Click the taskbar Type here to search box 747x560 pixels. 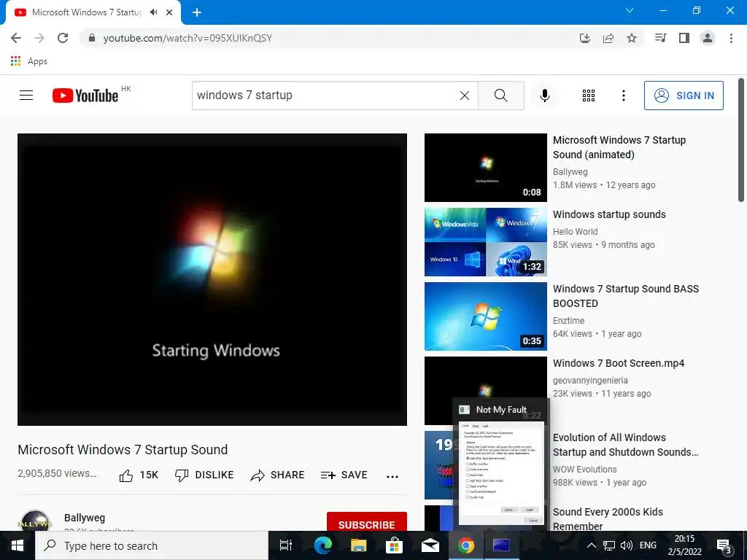(152, 545)
